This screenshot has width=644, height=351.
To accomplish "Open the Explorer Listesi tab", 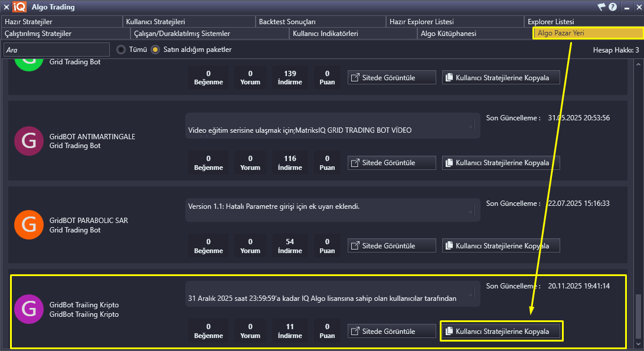I will [x=584, y=22].
